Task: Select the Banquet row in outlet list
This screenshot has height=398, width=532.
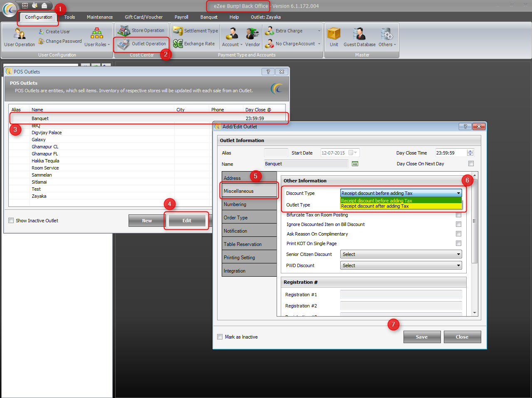Action: (148, 118)
